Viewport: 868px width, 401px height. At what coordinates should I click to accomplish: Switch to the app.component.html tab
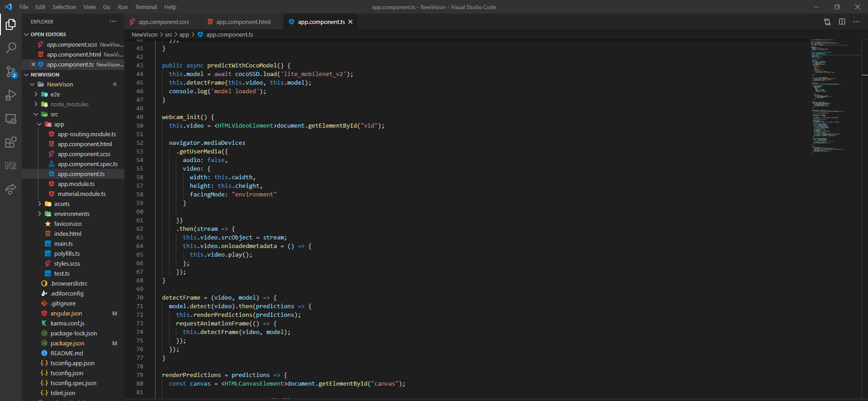(243, 22)
